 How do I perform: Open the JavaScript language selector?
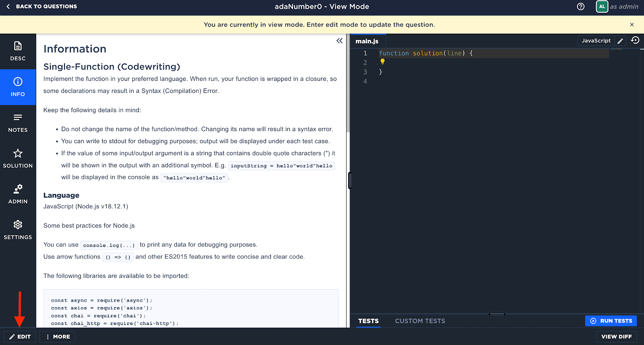coord(596,41)
